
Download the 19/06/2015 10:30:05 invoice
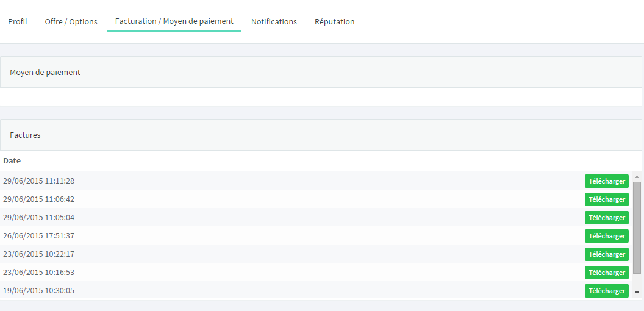607,291
